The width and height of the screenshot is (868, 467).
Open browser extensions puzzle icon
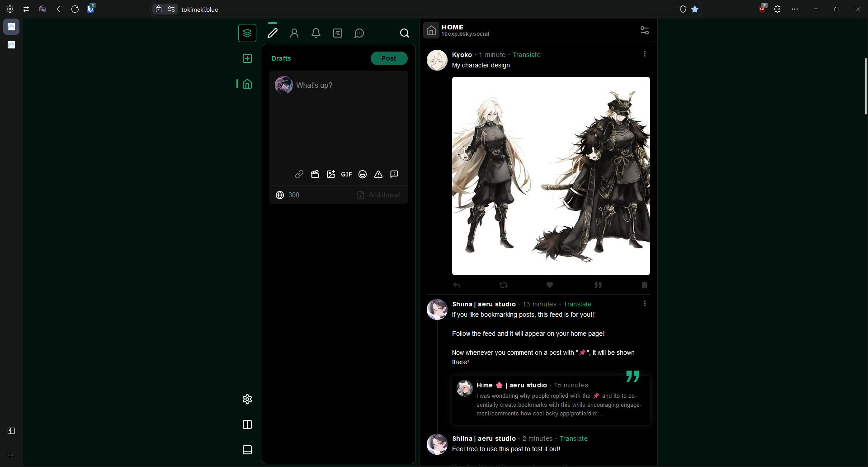pos(778,9)
